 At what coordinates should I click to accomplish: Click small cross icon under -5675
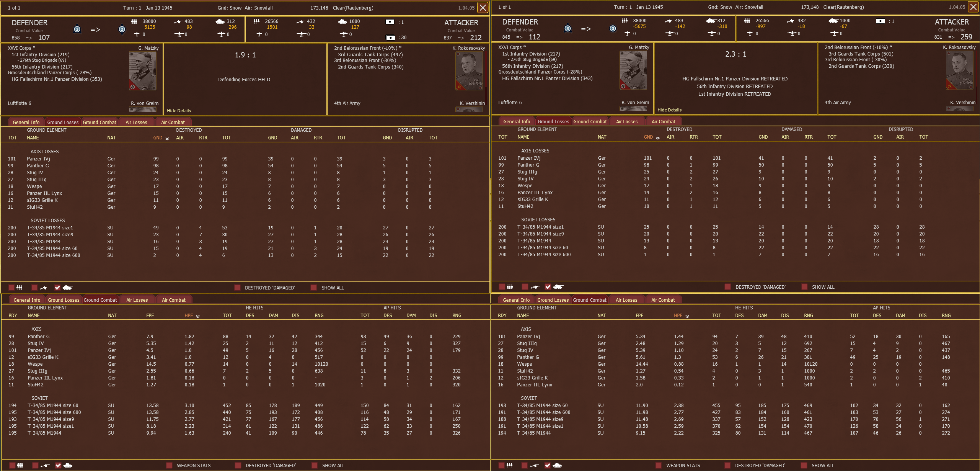click(x=627, y=33)
